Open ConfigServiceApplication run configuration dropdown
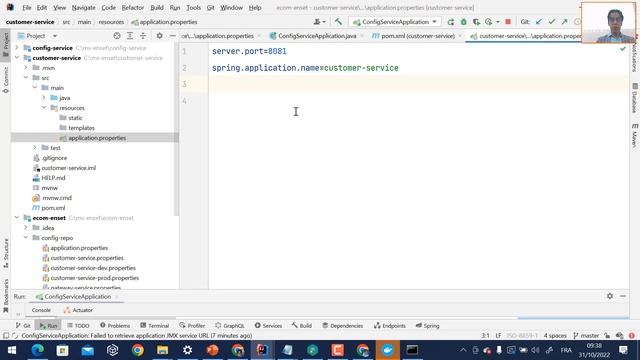Screen dimensions: 640x360 [395, 22]
